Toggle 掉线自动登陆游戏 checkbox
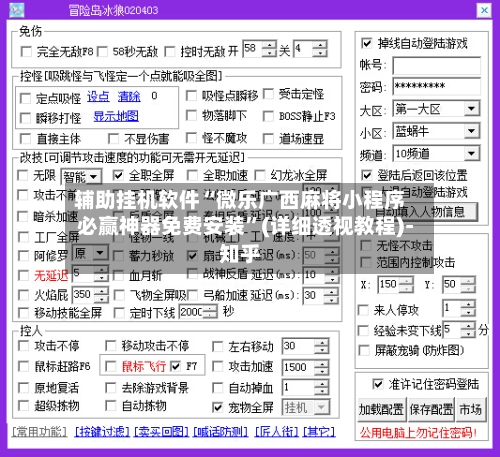500x457 pixels. [x=367, y=43]
